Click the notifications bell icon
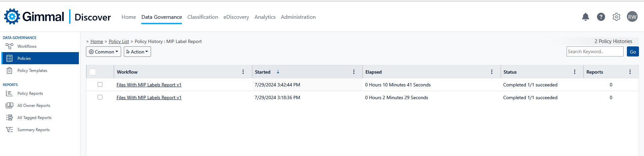 point(585,17)
